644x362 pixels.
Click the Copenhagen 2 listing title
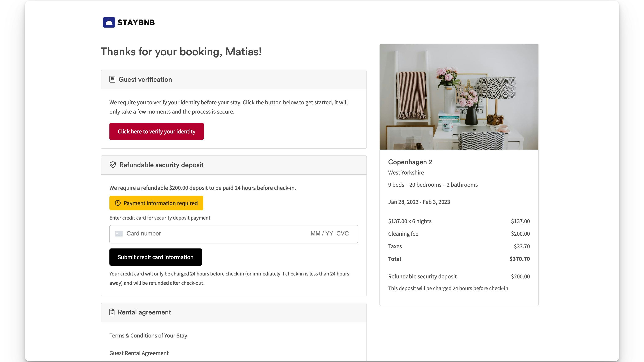tap(410, 162)
